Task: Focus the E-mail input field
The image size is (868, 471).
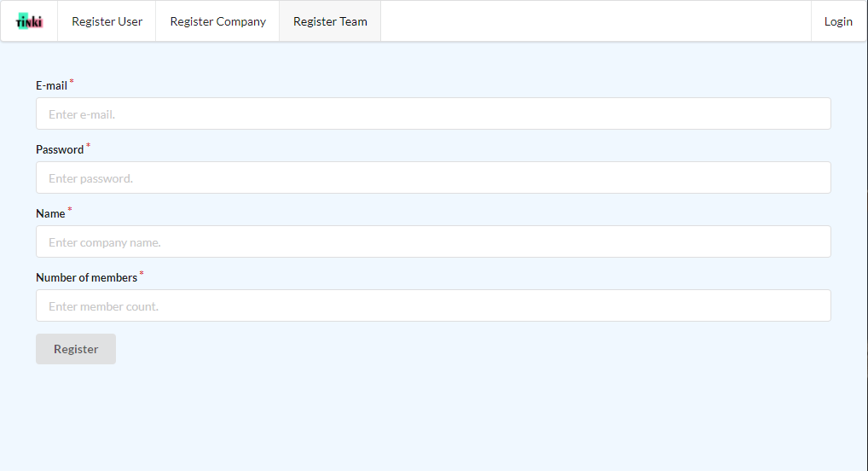Action: point(433,113)
